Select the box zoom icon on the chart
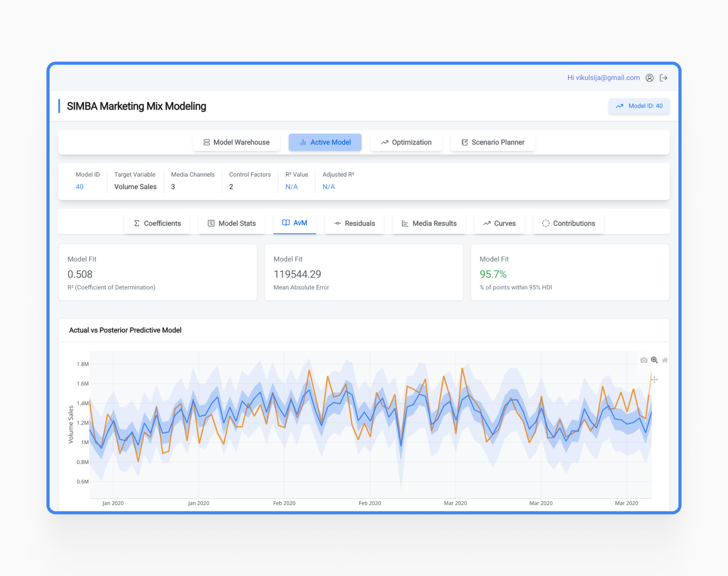This screenshot has width=728, height=576. [x=654, y=360]
